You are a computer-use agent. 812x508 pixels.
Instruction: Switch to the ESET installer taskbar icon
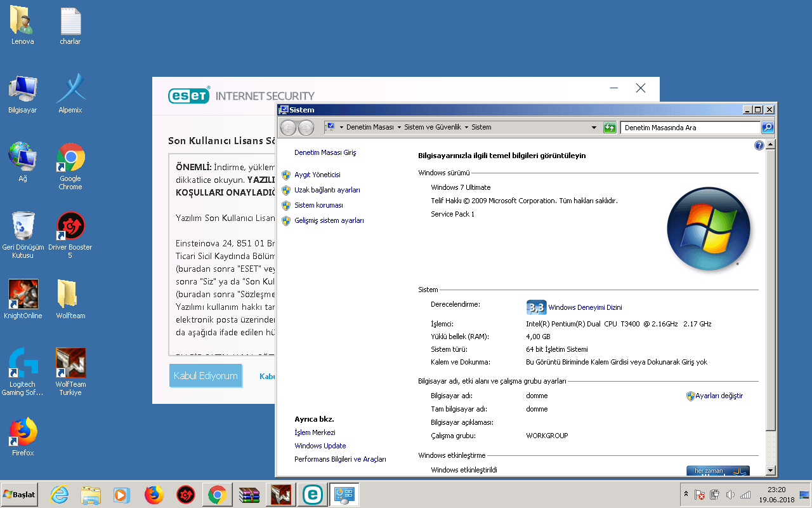[x=312, y=494]
